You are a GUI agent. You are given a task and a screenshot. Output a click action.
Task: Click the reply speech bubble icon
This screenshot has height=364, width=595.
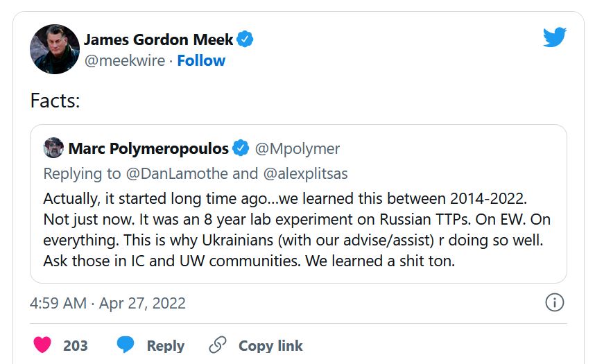126,345
